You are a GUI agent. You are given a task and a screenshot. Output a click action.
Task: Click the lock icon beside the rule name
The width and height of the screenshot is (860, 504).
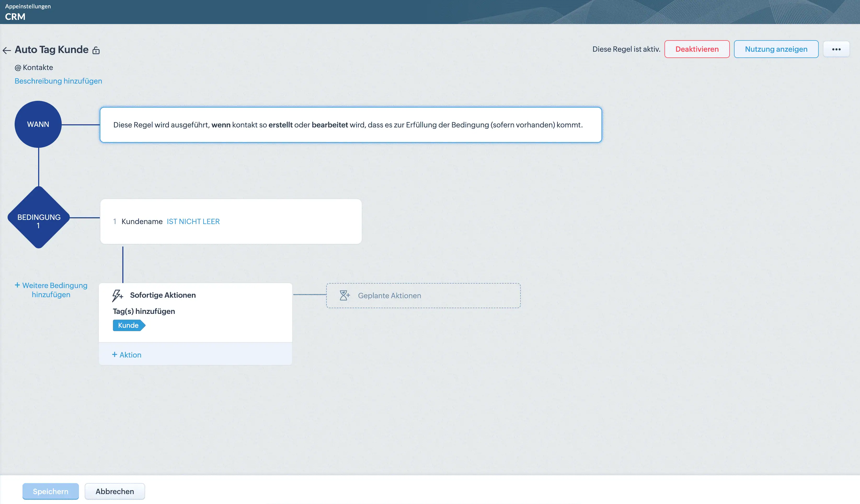96,50
